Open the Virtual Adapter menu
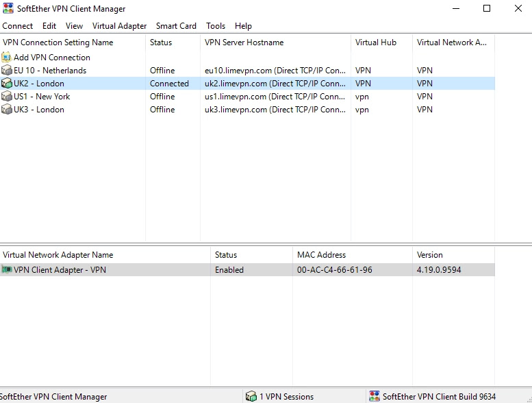This screenshot has width=532, height=403. [119, 26]
